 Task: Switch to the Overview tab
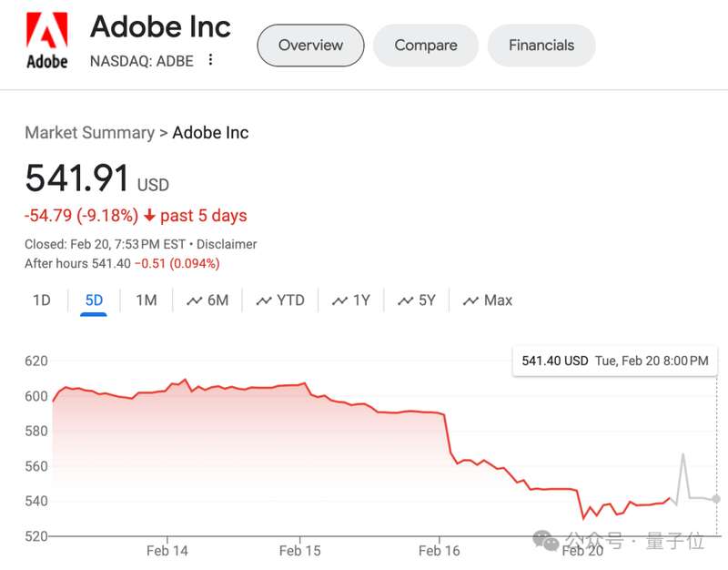pos(310,46)
